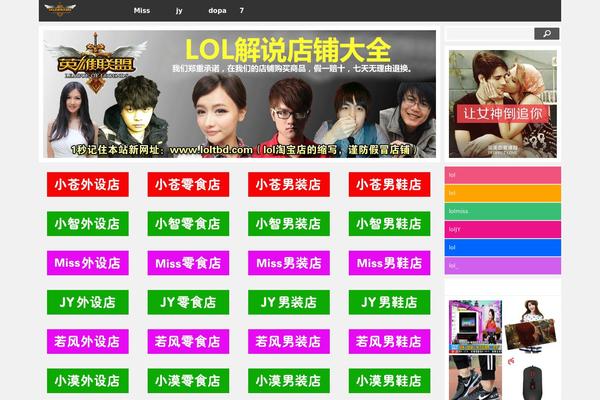The image size is (600, 400).
Task: Open the girl mousepad product thumbnail
Action: (x=530, y=327)
